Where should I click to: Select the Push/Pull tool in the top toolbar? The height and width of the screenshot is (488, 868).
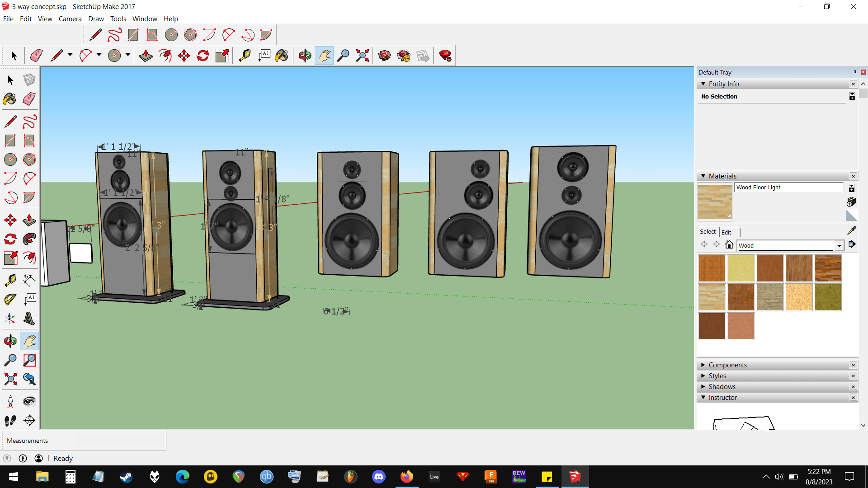pos(146,56)
